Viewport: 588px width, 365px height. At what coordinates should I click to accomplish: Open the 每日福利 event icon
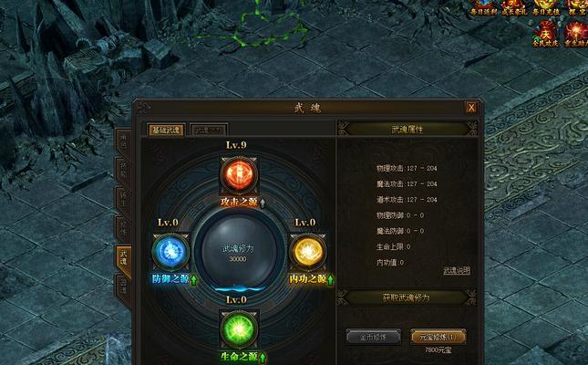click(x=484, y=6)
